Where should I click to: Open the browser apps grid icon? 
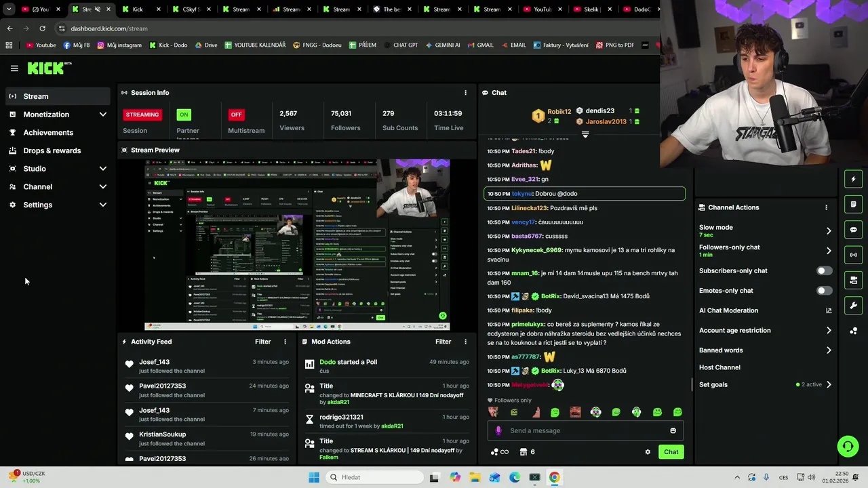[x=9, y=45]
